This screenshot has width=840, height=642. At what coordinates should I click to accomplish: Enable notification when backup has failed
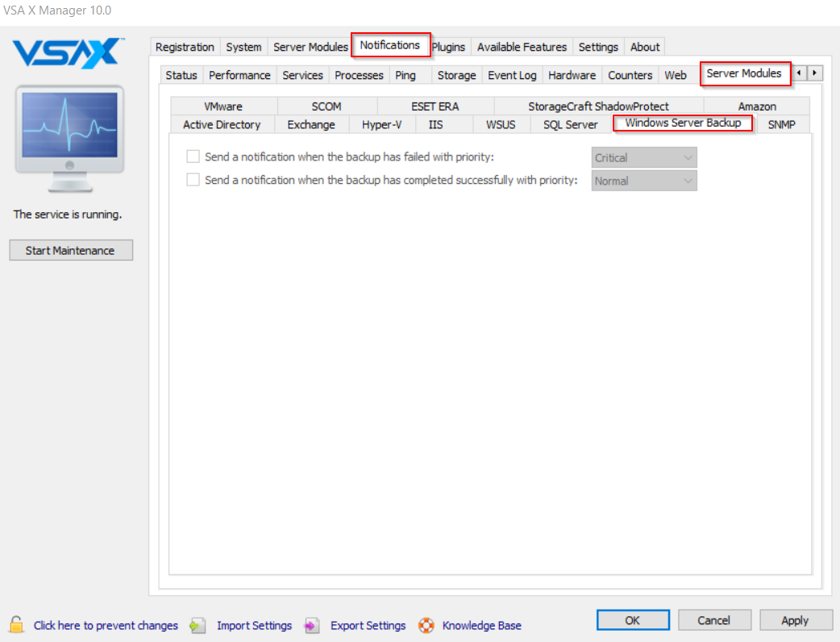click(x=193, y=156)
